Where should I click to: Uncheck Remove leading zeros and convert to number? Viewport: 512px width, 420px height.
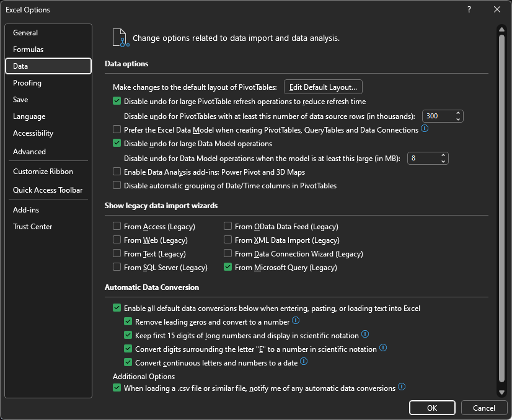click(128, 322)
